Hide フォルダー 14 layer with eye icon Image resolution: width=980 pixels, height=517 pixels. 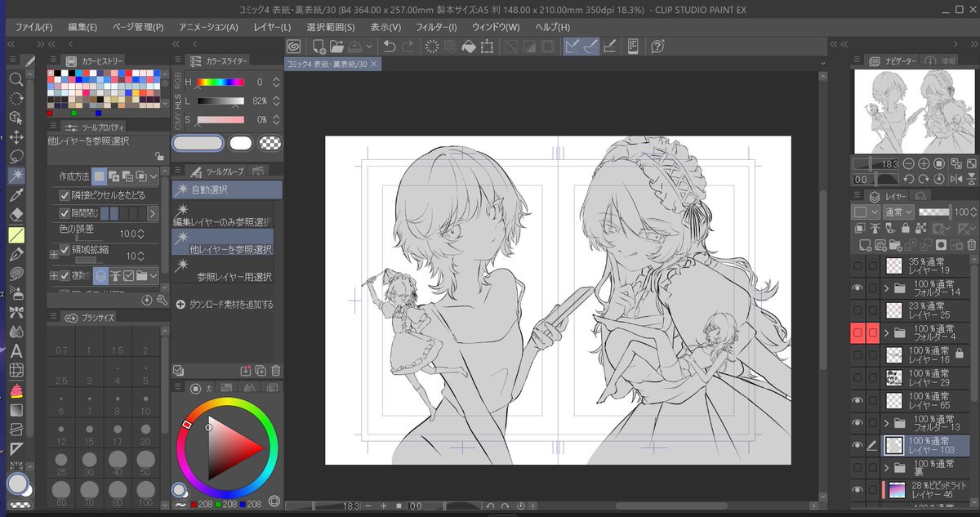[857, 287]
